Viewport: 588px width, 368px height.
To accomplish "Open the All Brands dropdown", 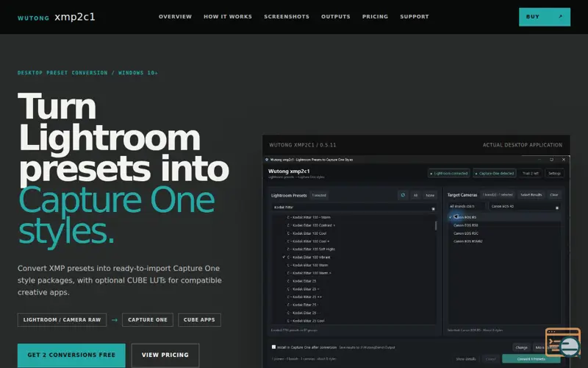I will 467,206.
